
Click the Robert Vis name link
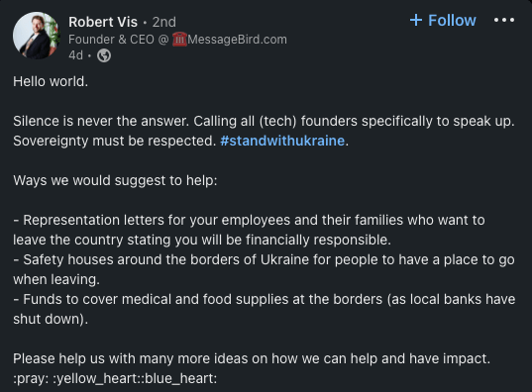[x=103, y=22]
